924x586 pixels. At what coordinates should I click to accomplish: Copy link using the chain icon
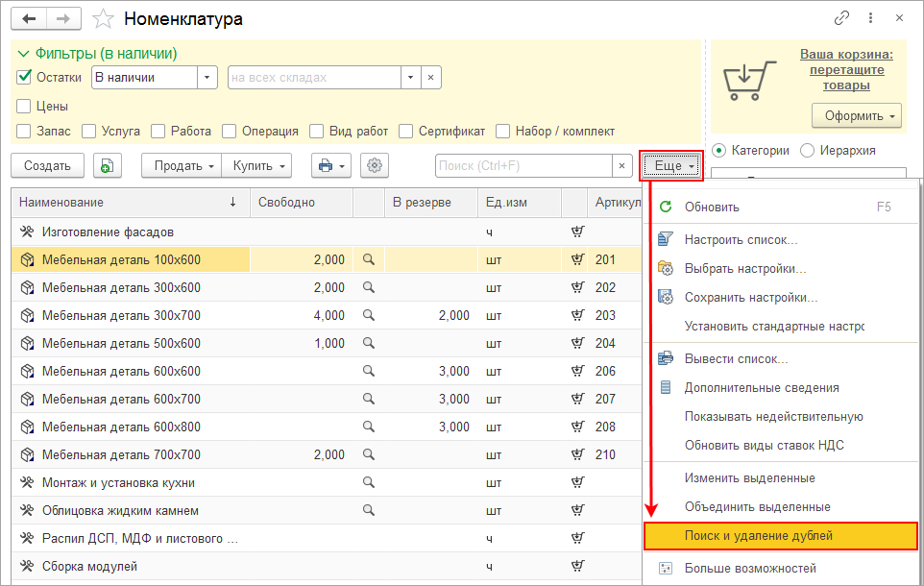tap(841, 18)
